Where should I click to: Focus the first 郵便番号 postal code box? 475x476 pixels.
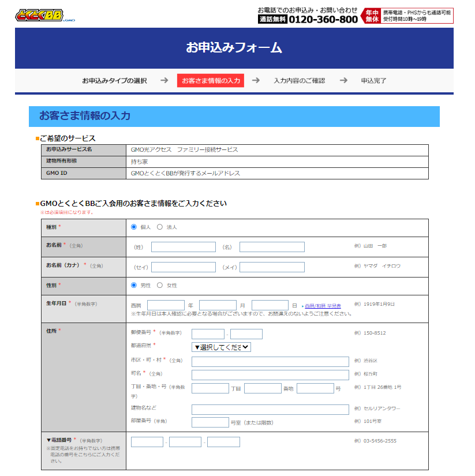pos(208,334)
